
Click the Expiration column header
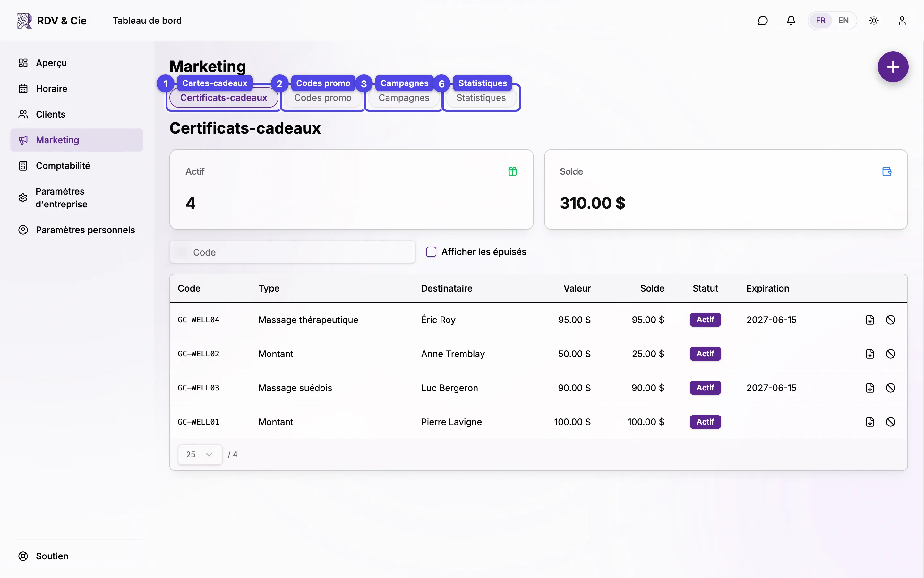(767, 289)
